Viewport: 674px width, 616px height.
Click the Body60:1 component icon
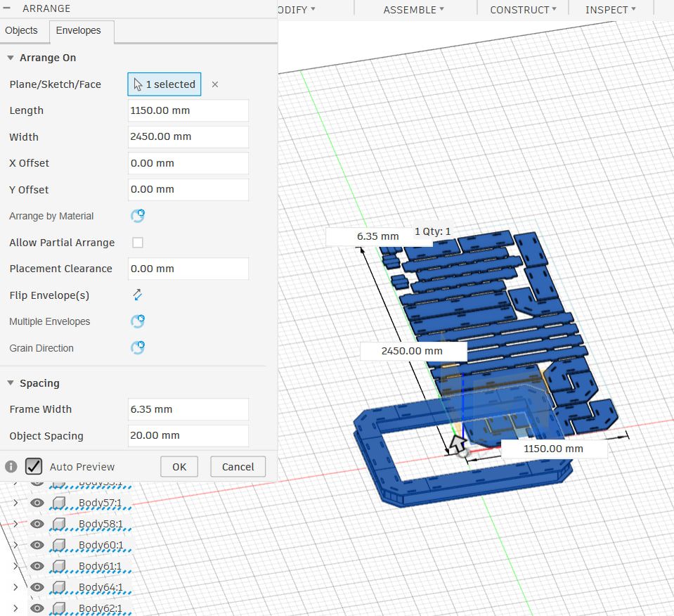click(x=59, y=544)
